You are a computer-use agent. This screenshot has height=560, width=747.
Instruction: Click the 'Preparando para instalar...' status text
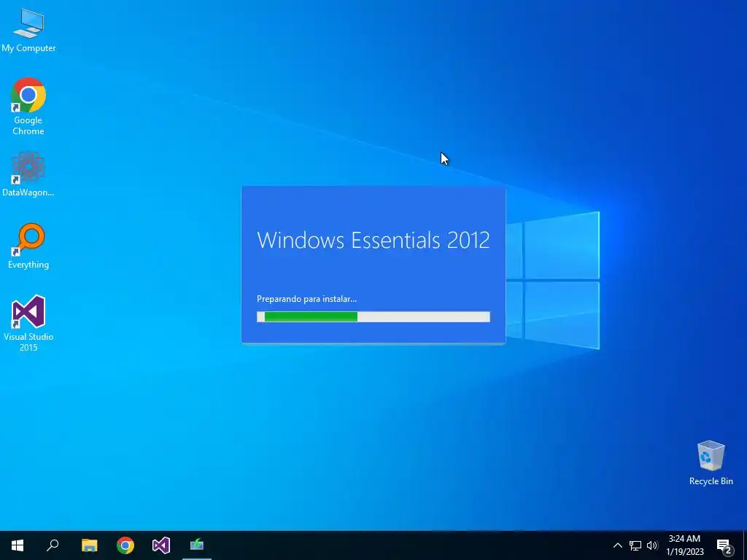[x=307, y=299]
